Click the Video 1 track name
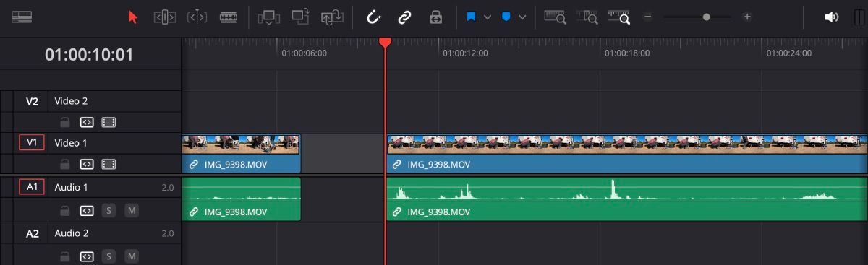 (71, 143)
